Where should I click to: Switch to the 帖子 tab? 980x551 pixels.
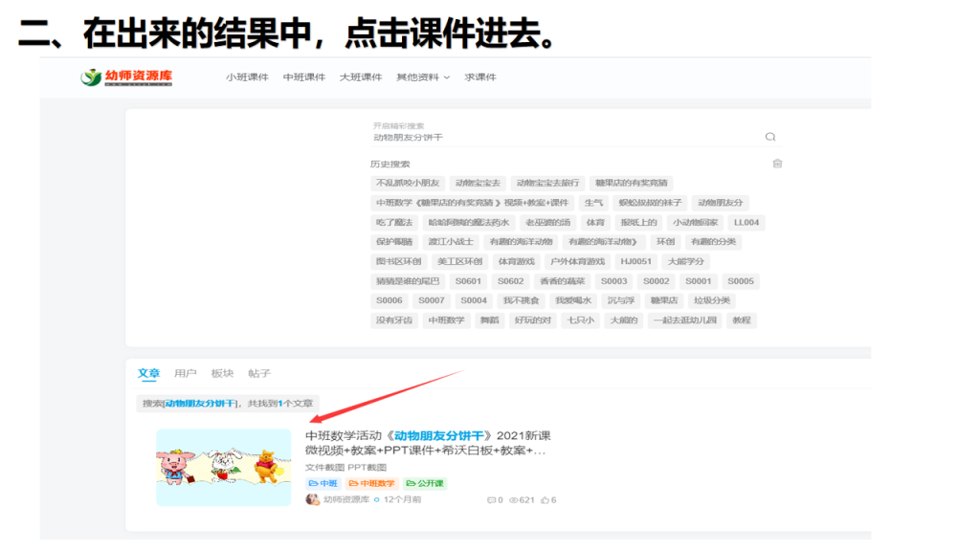259,373
